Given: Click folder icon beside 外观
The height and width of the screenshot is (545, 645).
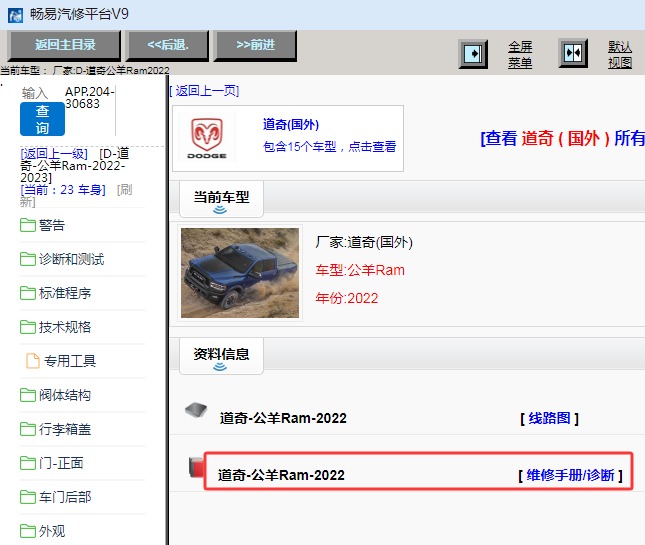Looking at the screenshot, I should pyautogui.click(x=28, y=531).
